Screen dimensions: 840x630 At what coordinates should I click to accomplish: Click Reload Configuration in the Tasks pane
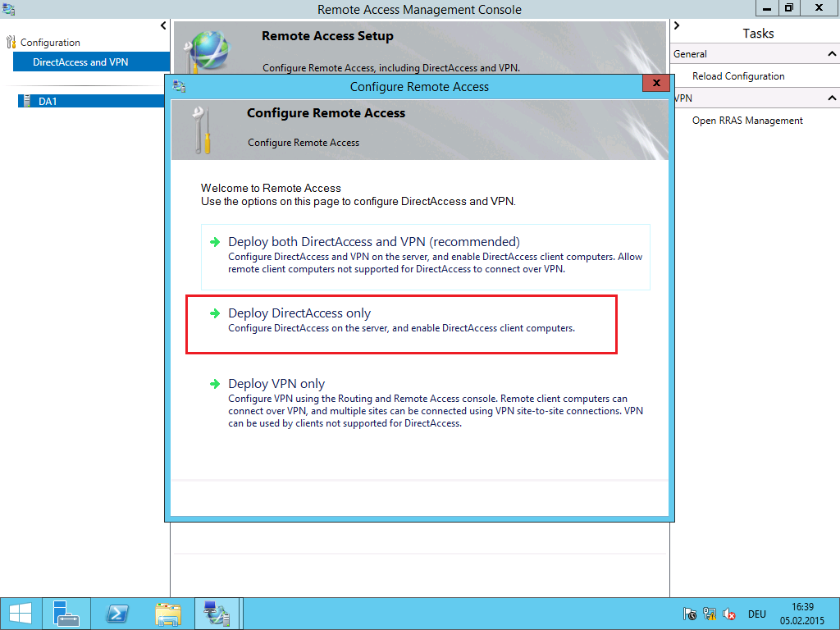pos(738,76)
